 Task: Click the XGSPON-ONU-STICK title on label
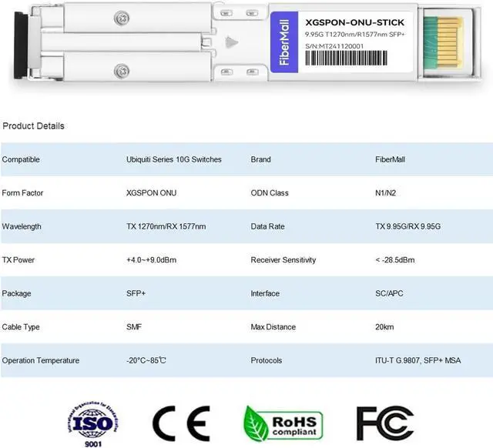coord(354,23)
